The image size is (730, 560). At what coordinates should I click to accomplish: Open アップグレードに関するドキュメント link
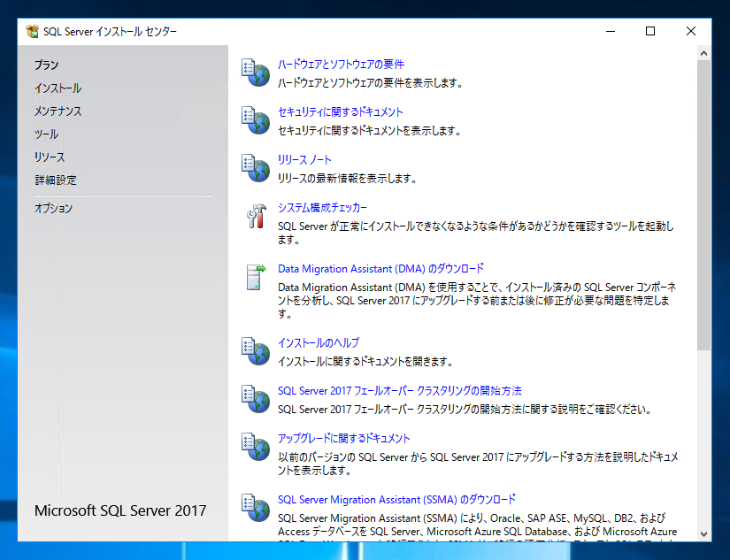343,439
